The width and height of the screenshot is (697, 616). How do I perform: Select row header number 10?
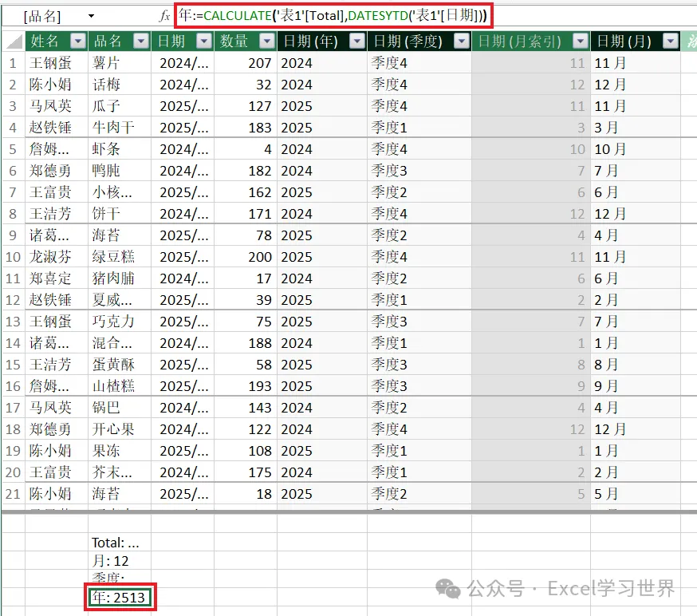click(x=14, y=257)
